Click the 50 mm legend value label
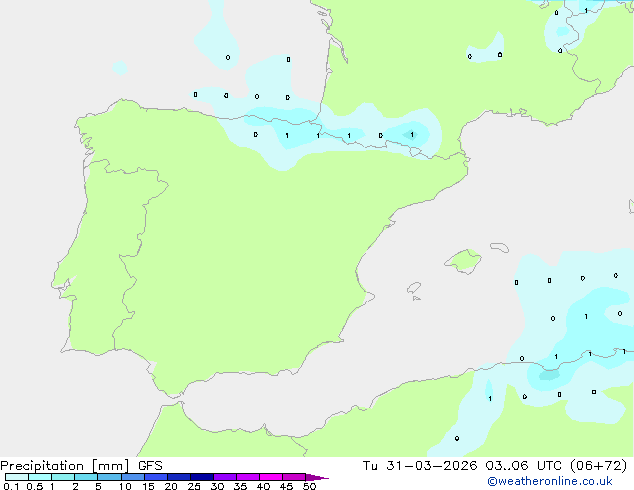Viewport: 634px width, 490px height. pyautogui.click(x=309, y=487)
